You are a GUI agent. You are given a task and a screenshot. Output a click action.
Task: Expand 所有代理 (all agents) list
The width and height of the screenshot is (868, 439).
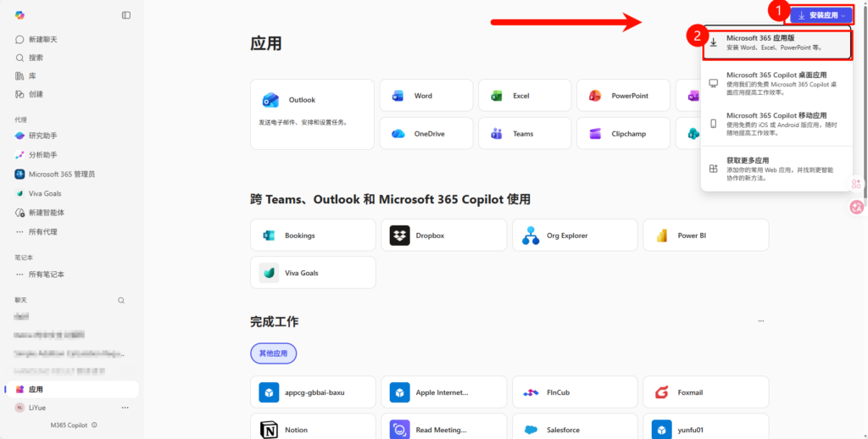tap(42, 231)
